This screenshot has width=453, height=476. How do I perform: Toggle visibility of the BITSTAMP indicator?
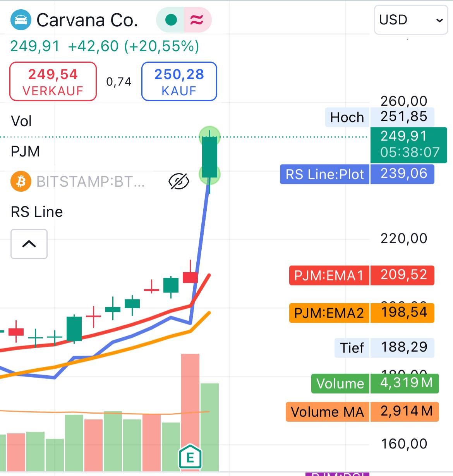tap(179, 181)
